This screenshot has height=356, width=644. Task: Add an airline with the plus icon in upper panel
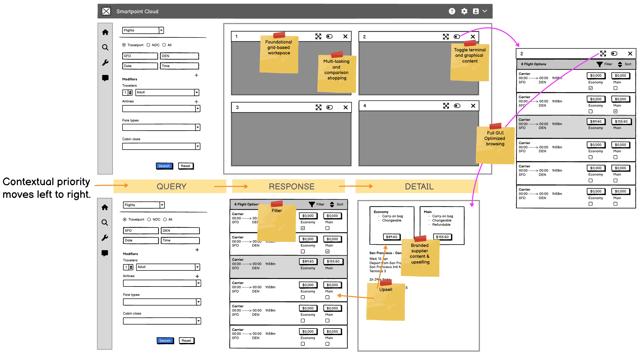tap(197, 102)
